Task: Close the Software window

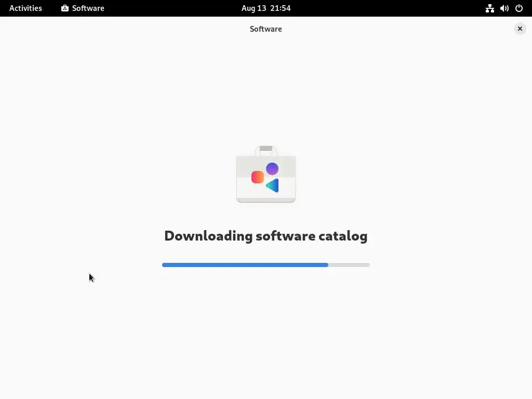Action: click(520, 29)
